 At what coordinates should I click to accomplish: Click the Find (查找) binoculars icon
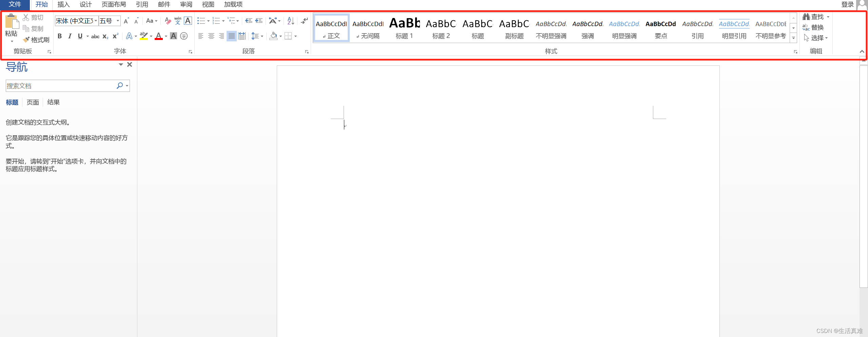click(x=806, y=16)
